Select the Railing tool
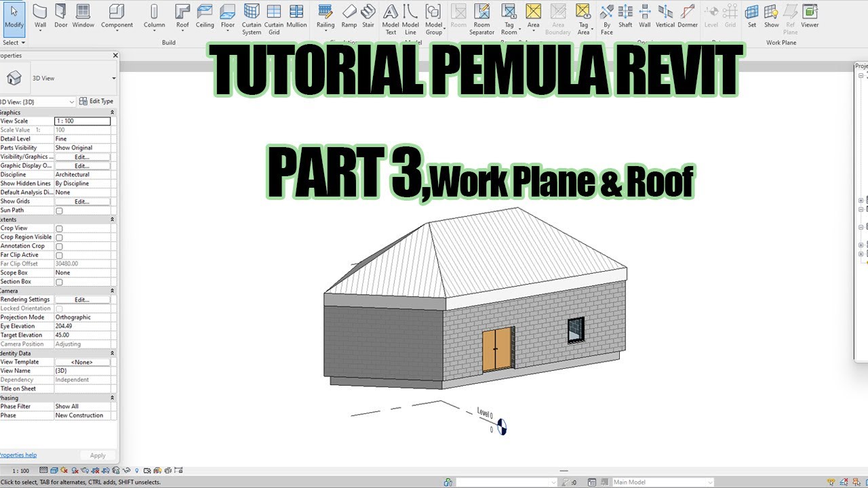Screen dimensions: 868x488 [325, 18]
